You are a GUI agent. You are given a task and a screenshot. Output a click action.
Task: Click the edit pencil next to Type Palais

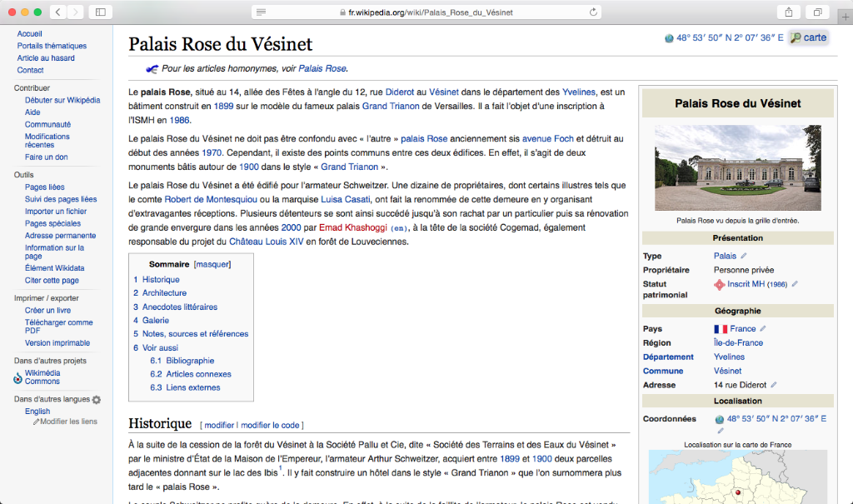744,256
